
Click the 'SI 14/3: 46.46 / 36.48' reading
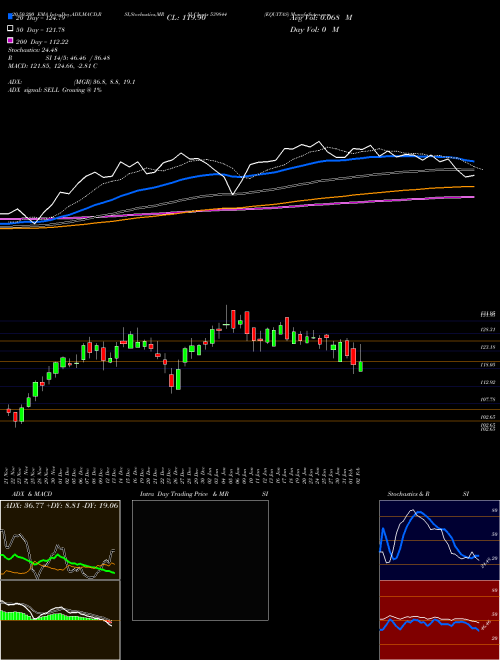click(78, 58)
